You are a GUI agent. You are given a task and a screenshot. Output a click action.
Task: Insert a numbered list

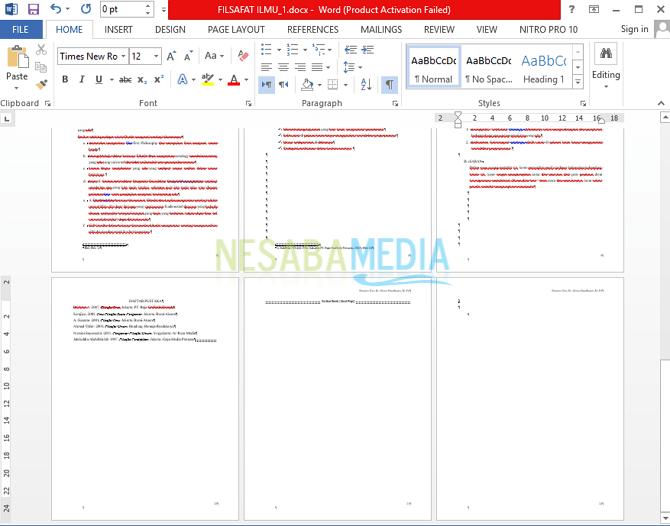(293, 50)
